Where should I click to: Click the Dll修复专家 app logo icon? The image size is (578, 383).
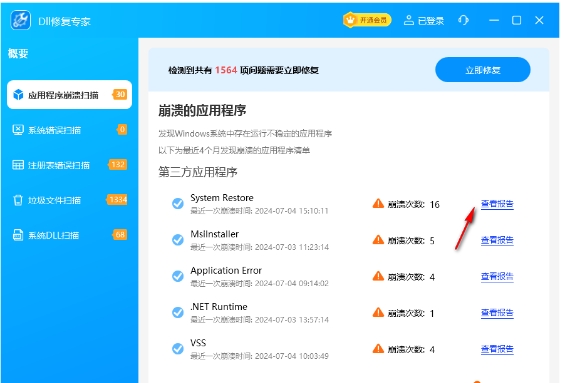tap(20, 20)
